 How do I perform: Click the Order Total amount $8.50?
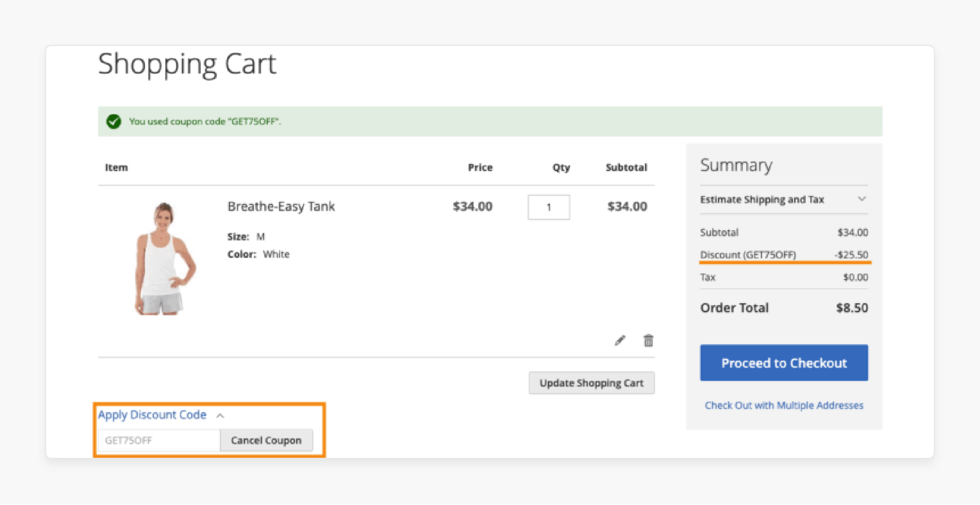[x=852, y=308]
